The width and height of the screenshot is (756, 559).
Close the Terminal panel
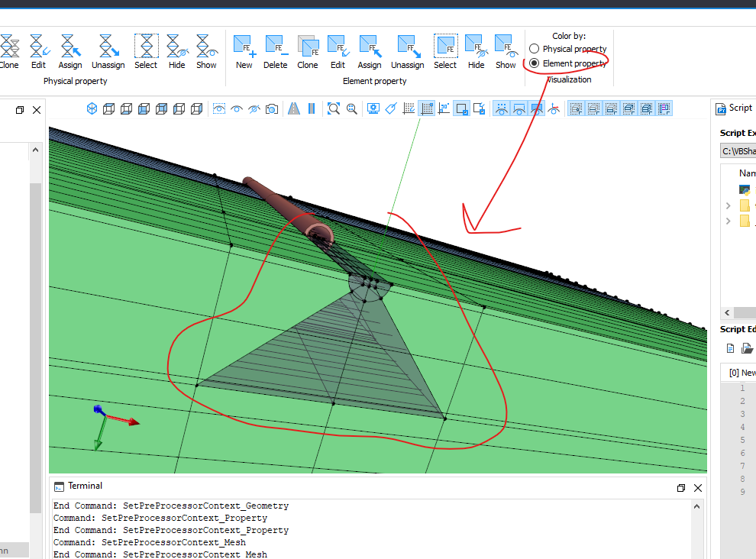(x=698, y=488)
